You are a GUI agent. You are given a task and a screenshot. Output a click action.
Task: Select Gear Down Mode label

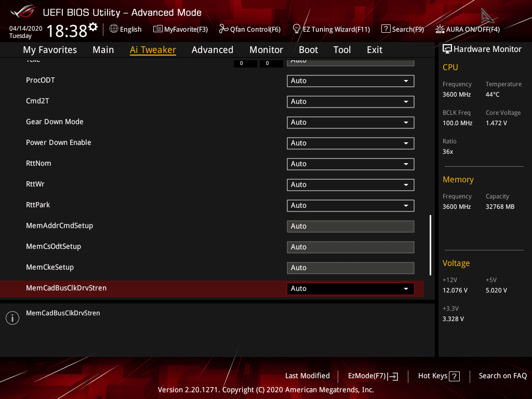(x=55, y=122)
